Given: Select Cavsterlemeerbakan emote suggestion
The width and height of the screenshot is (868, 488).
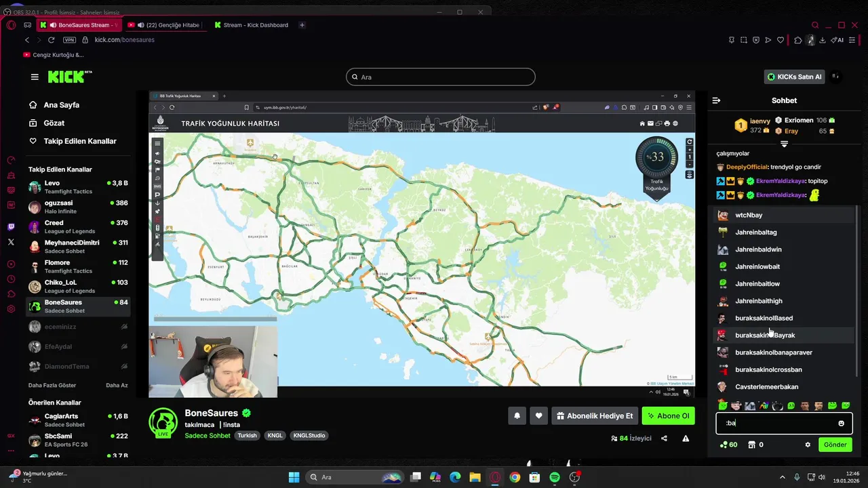Looking at the screenshot, I should click(784, 386).
